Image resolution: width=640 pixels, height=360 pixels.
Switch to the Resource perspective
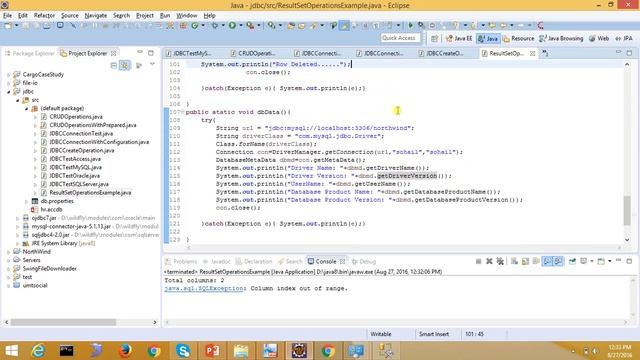click(518, 38)
